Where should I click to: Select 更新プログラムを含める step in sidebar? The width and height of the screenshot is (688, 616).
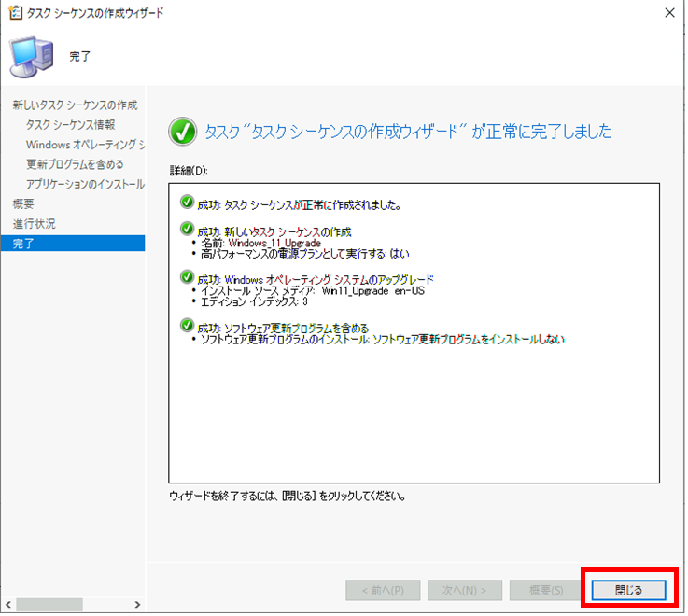point(75,164)
